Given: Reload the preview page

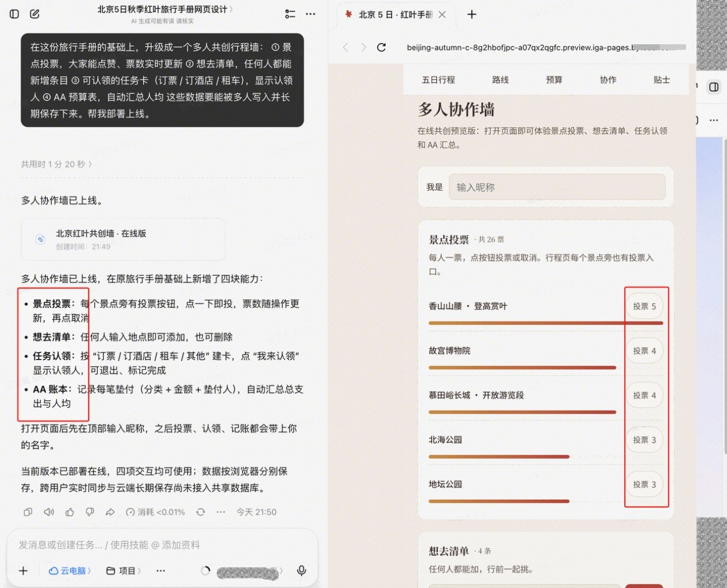Looking at the screenshot, I should pos(381,47).
